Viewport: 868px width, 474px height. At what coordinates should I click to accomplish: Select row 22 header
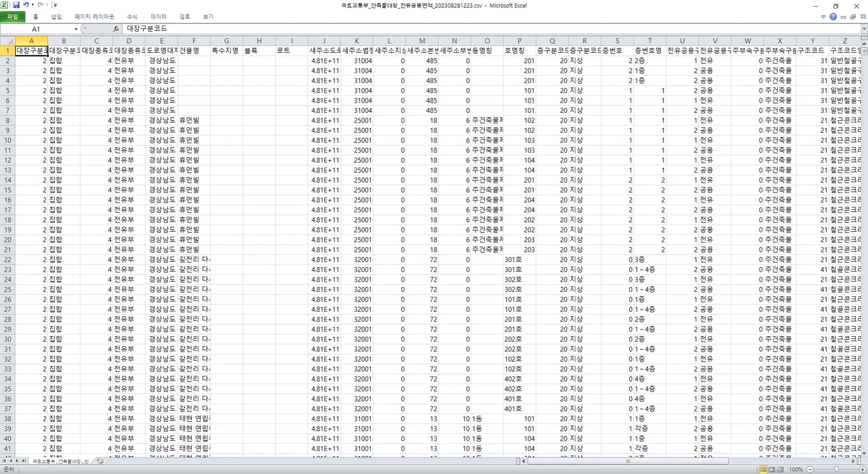pyautogui.click(x=7, y=259)
